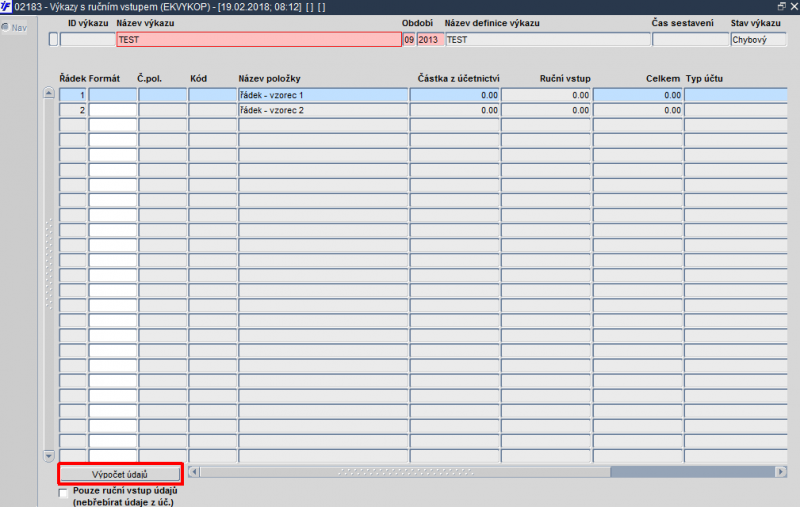
Task: Click the horizontal scrollbar thumb
Action: [406, 472]
